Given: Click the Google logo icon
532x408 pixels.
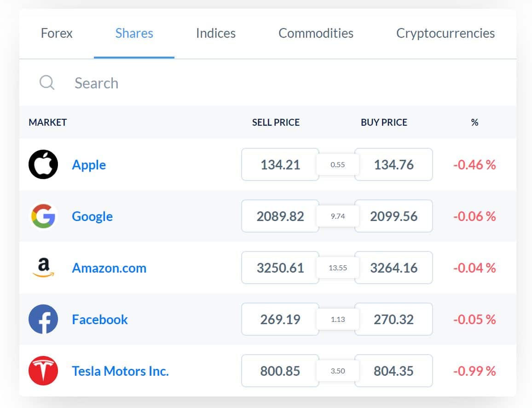Looking at the screenshot, I should pos(43,216).
